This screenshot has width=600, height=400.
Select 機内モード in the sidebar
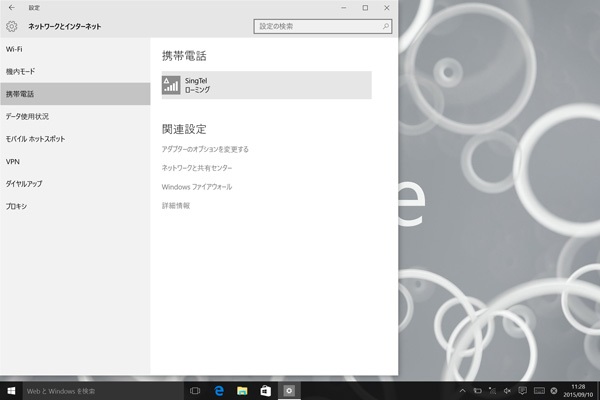coord(75,72)
